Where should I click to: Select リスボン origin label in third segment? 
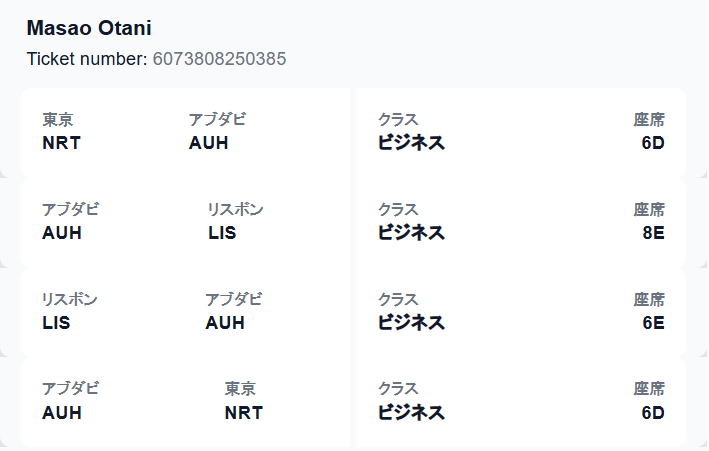[x=70, y=299]
